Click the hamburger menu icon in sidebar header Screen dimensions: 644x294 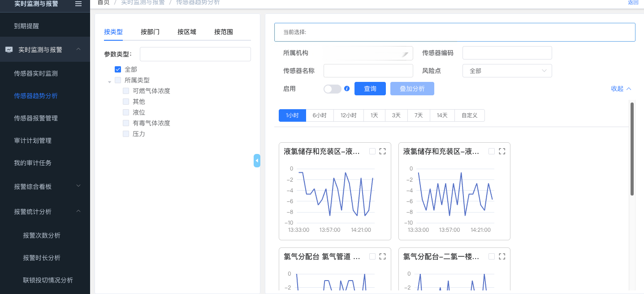78,4
